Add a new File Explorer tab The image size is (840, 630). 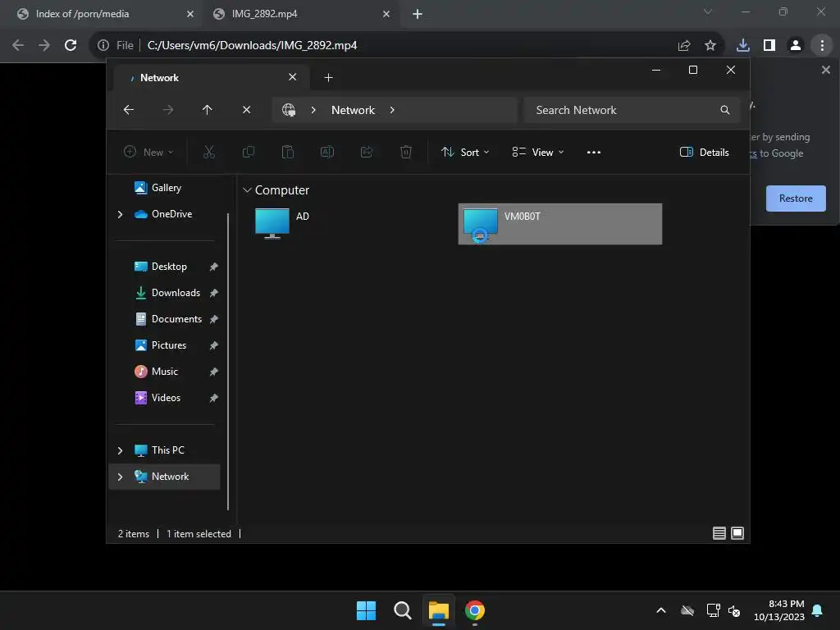328,78
